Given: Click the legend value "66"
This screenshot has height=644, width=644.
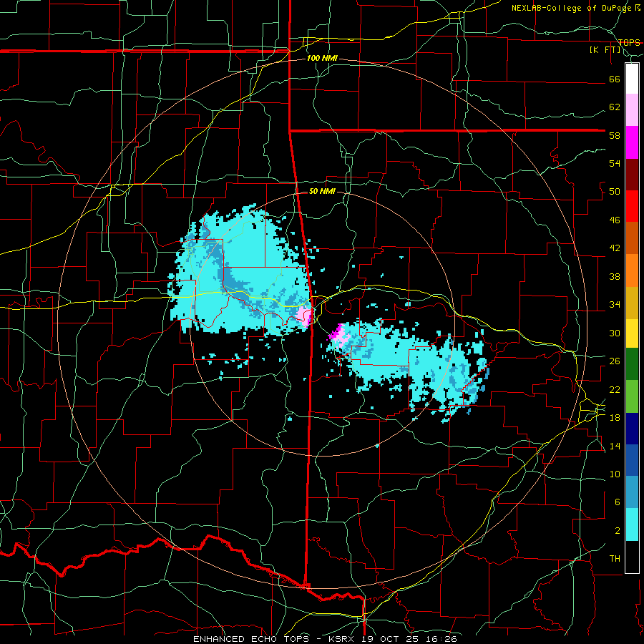Looking at the screenshot, I should pyautogui.click(x=615, y=79).
